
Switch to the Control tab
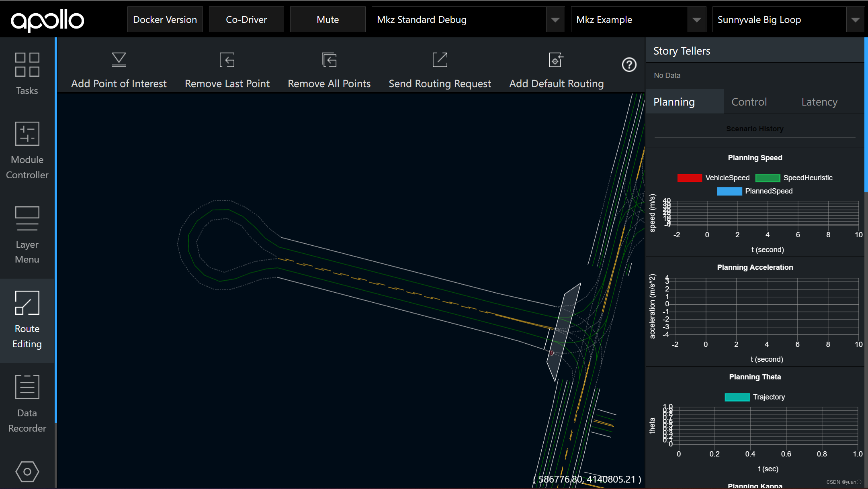(749, 102)
